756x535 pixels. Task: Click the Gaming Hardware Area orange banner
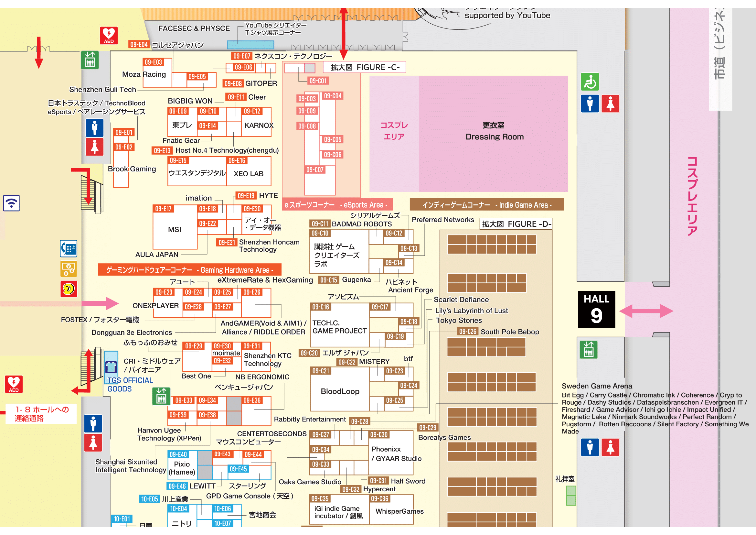click(190, 270)
